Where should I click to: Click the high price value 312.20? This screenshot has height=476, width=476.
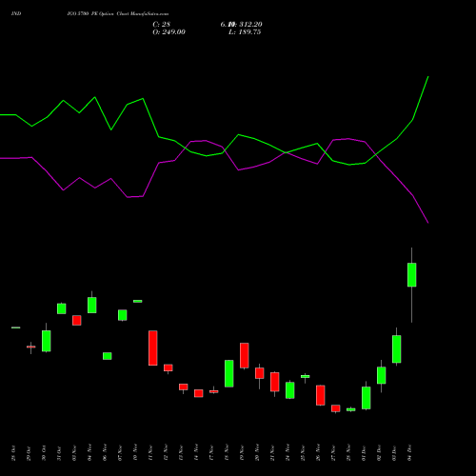250,25
